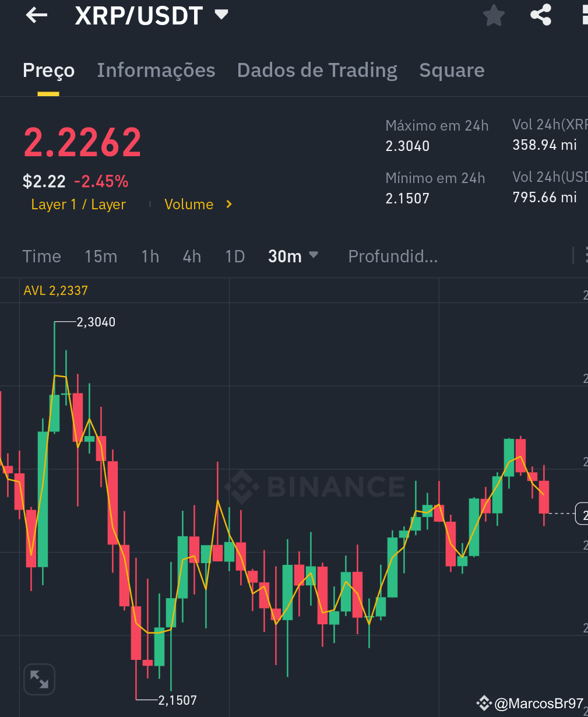Click the 24h low value 2.1507
This screenshot has width=588, height=717.
(407, 198)
